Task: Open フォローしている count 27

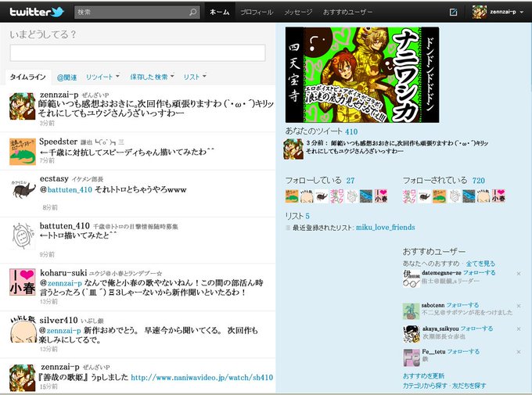Action: click(x=350, y=181)
